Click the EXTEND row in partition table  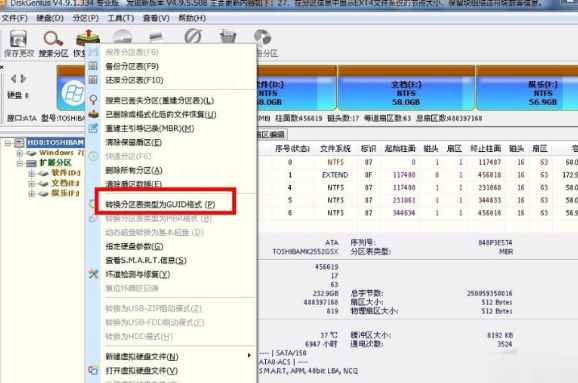point(418,175)
